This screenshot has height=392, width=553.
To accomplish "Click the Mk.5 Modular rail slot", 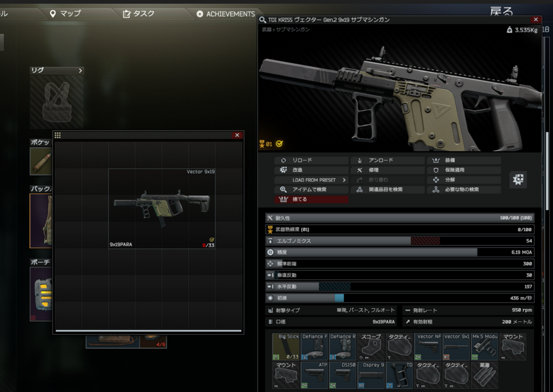I will click(484, 347).
